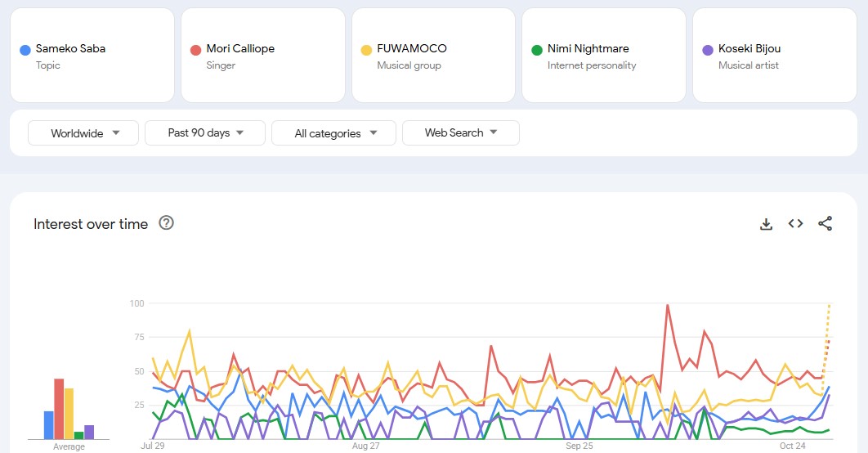Image resolution: width=868 pixels, height=453 pixels.
Task: Edit the Sameko Saba search term
Action: 70,49
